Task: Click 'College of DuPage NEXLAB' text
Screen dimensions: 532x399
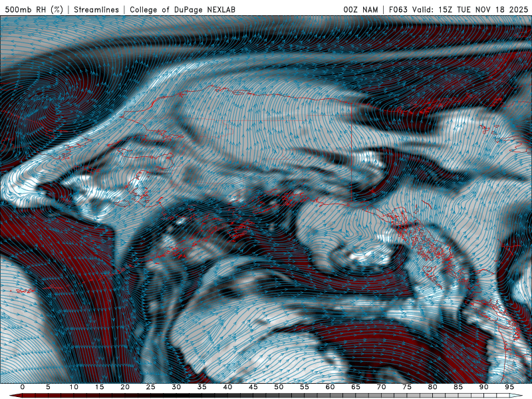Action: tap(182, 9)
